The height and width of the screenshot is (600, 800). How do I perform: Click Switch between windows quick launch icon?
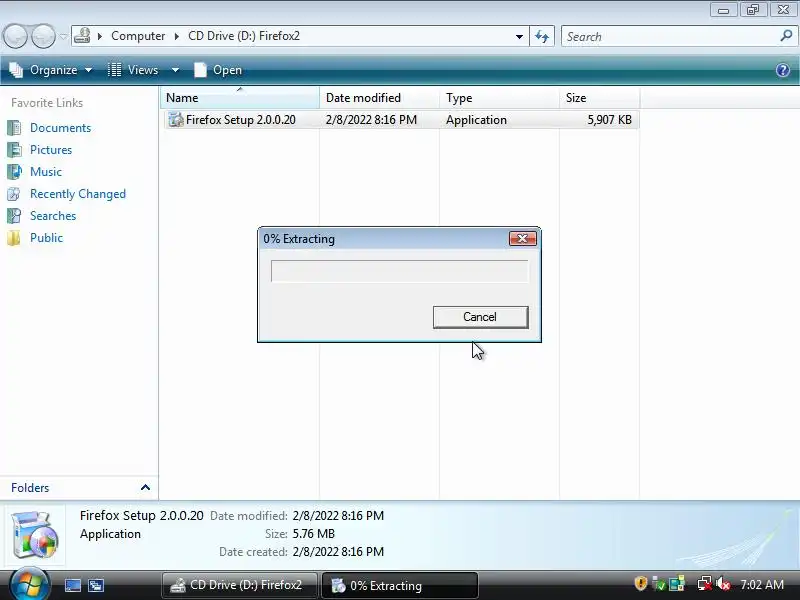click(x=96, y=585)
